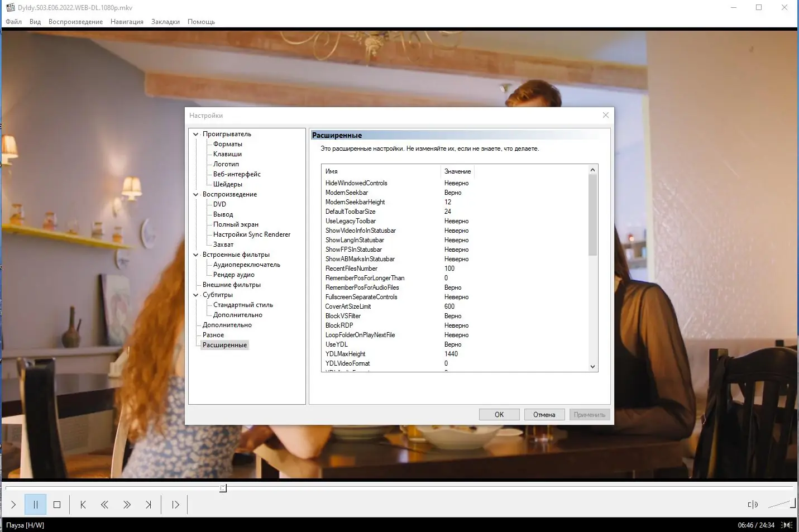Select the ModernSeekbar setting row
This screenshot has height=532, width=799.
[x=455, y=193]
